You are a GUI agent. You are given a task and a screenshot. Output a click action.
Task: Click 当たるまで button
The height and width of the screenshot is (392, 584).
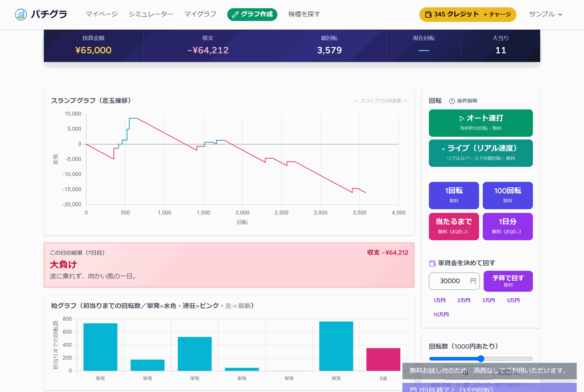pyautogui.click(x=454, y=226)
